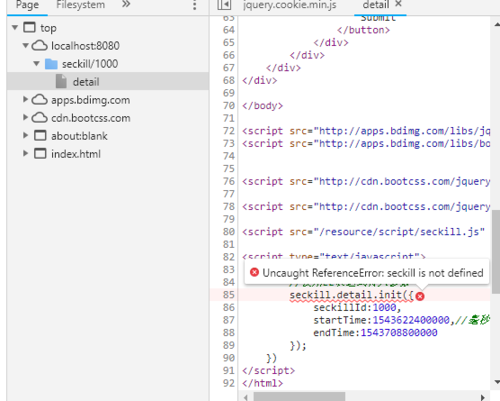Expand the index.html frame node
The height and width of the screenshot is (401, 500).
tap(25, 153)
